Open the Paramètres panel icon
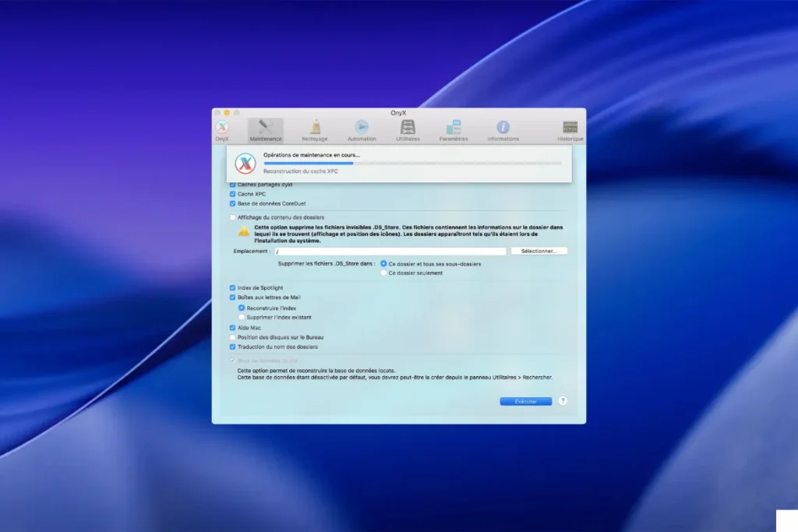Screen dimensions: 798x532 [454, 129]
